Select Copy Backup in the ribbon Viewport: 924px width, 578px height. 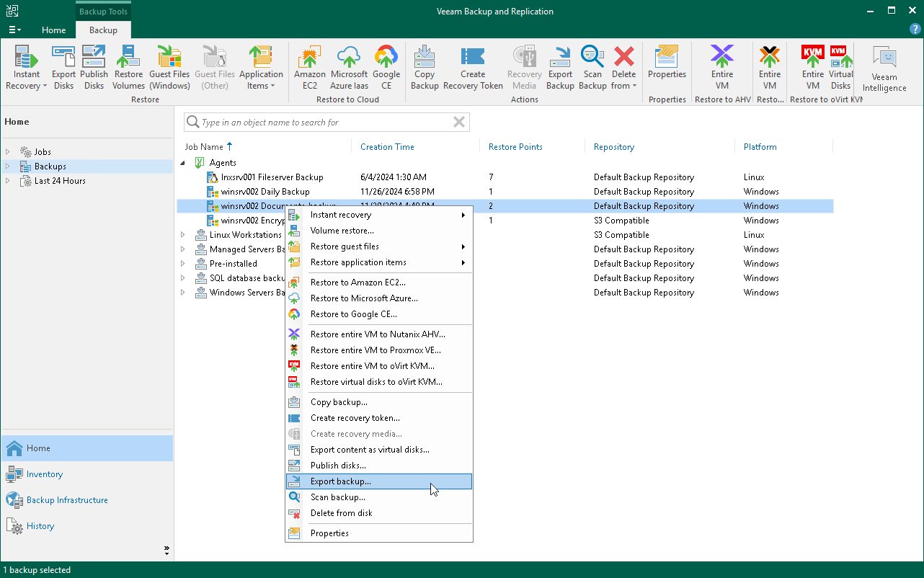tap(424, 66)
